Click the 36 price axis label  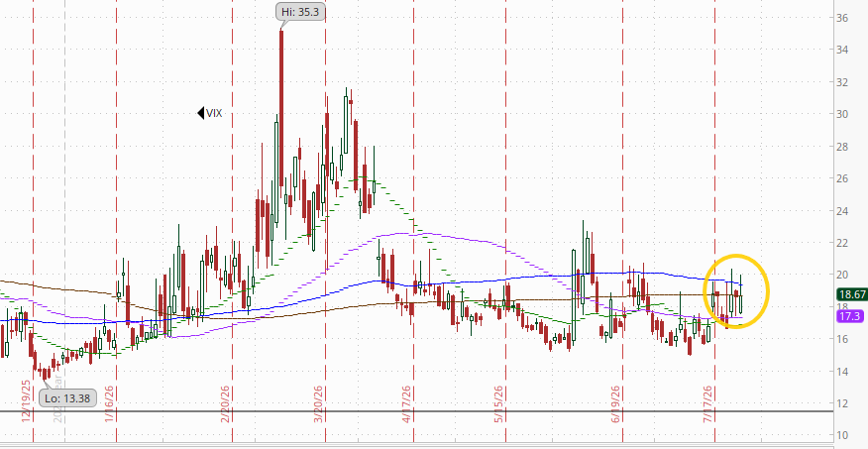click(x=842, y=18)
